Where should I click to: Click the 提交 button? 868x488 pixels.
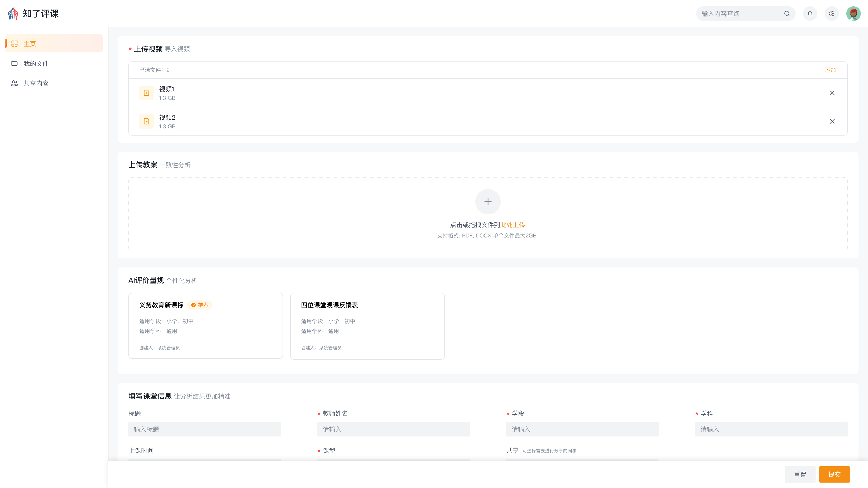834,474
